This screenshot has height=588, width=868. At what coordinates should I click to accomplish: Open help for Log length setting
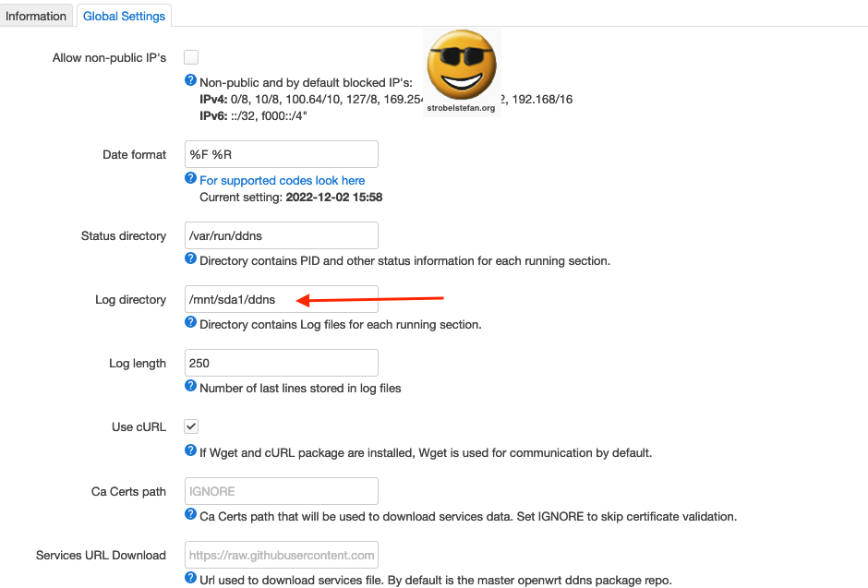pyautogui.click(x=190, y=388)
